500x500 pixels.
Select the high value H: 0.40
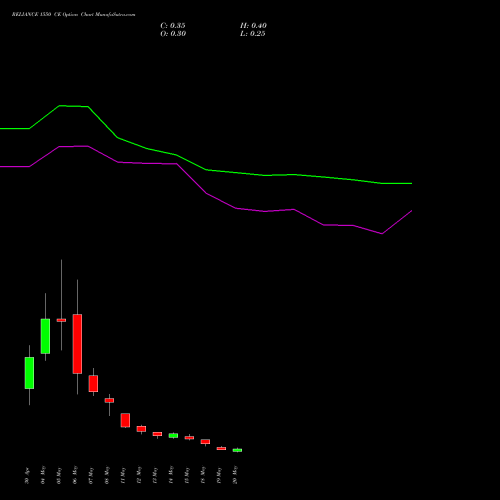(253, 26)
